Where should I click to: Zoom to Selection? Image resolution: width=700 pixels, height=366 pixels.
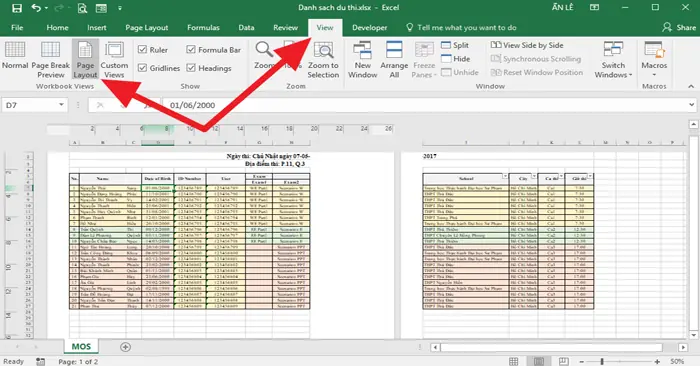tap(323, 60)
